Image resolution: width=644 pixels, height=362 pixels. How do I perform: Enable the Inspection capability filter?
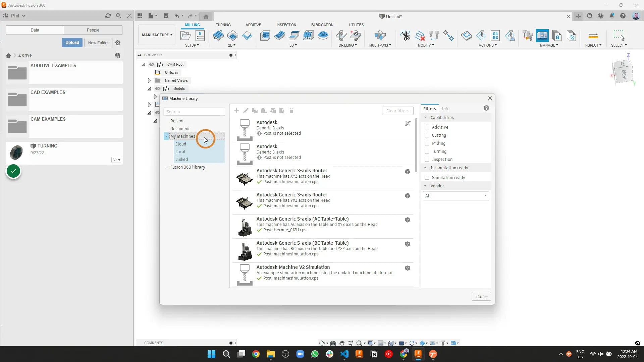tap(427, 159)
